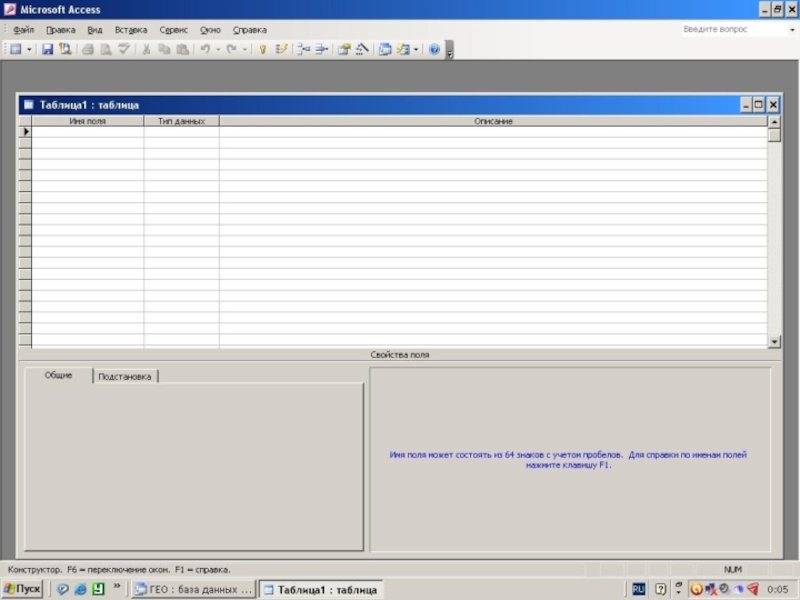Click first empty 'Имя поля' cell
This screenshot has width=800, height=600.
87,132
